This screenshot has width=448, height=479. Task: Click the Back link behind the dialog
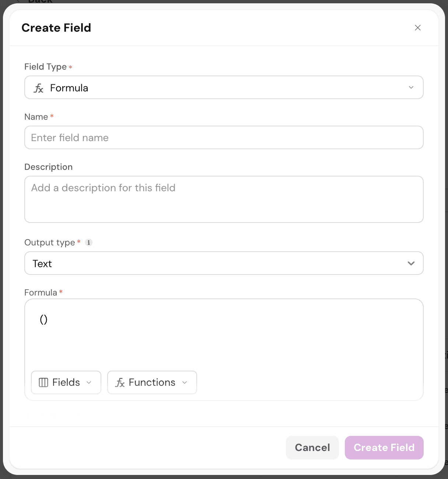pos(40,1)
